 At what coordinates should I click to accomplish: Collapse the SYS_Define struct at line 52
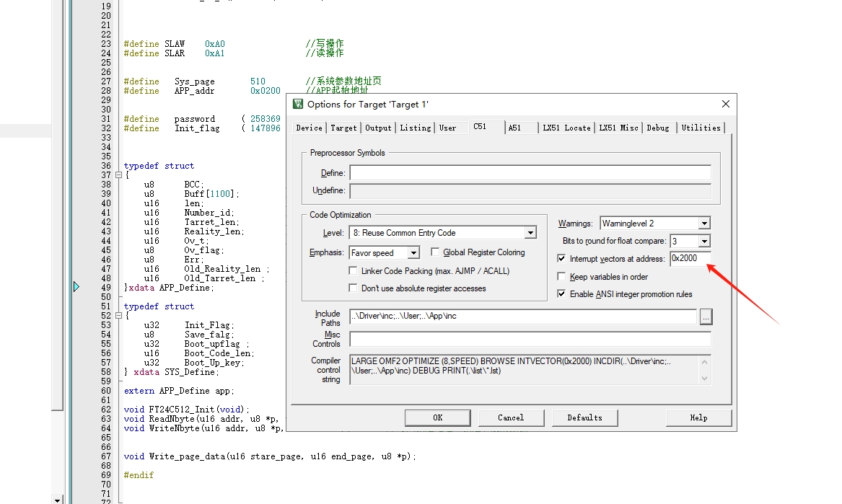point(118,316)
